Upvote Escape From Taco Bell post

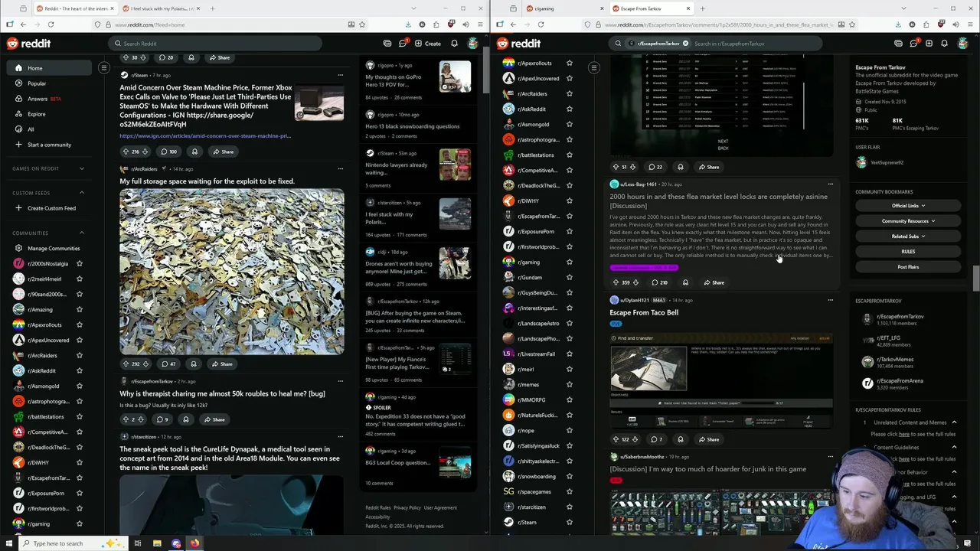click(x=616, y=439)
